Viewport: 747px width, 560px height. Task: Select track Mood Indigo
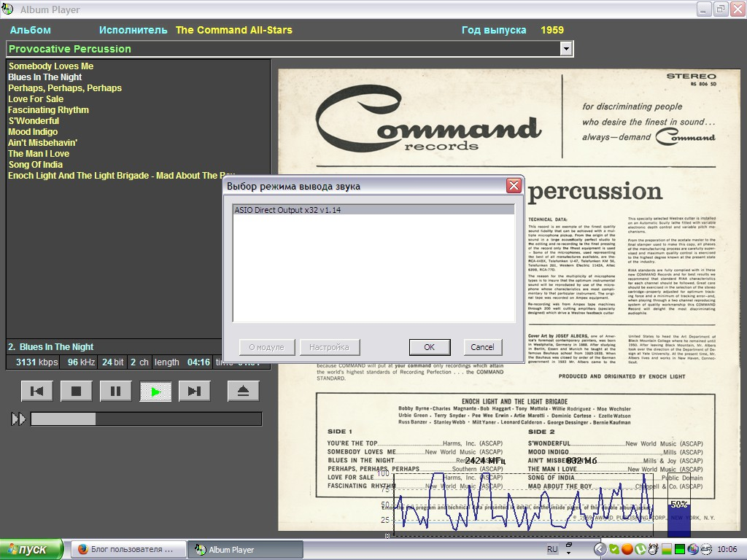32,132
